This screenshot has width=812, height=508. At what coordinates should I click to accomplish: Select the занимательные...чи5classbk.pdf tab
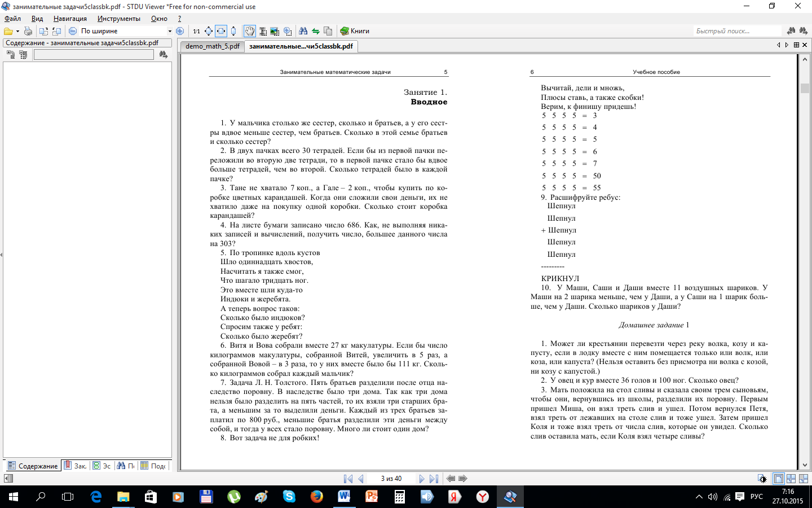301,46
